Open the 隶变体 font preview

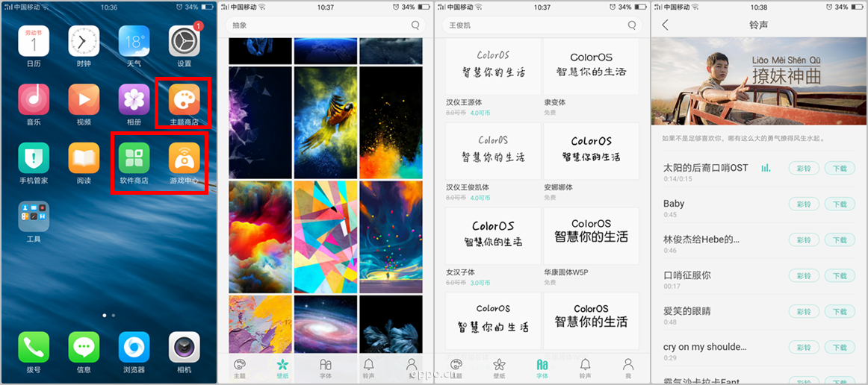point(591,67)
